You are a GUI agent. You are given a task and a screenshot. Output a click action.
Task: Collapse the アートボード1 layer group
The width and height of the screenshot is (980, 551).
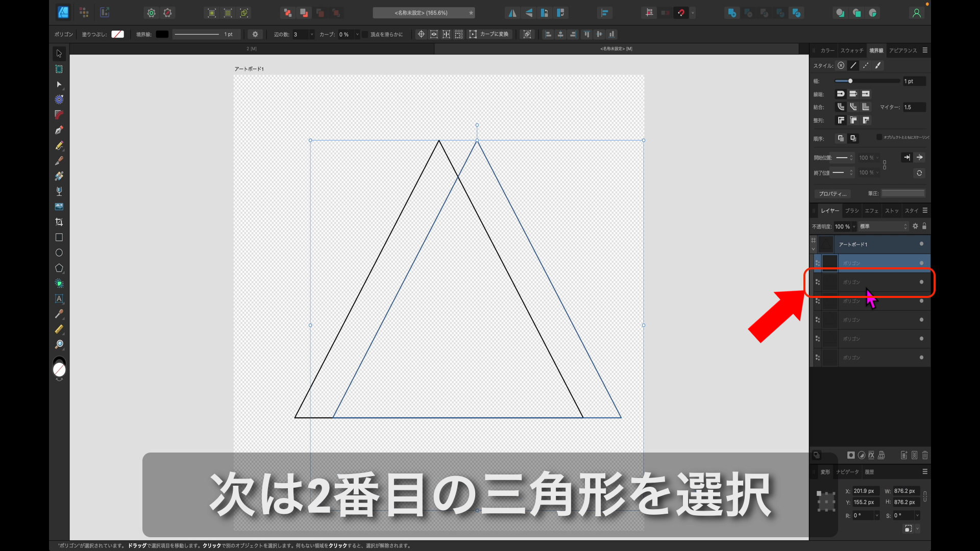[814, 249]
